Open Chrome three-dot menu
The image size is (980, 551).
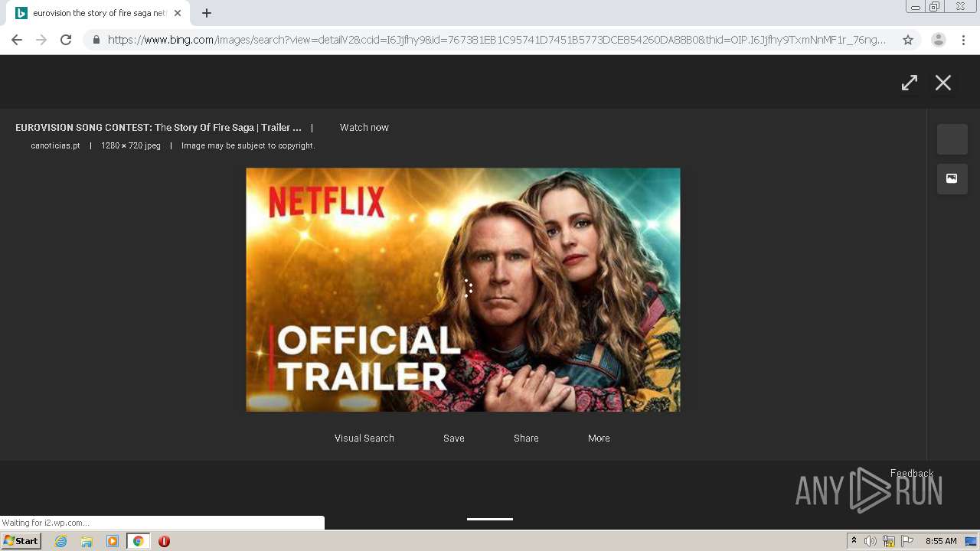pyautogui.click(x=963, y=40)
